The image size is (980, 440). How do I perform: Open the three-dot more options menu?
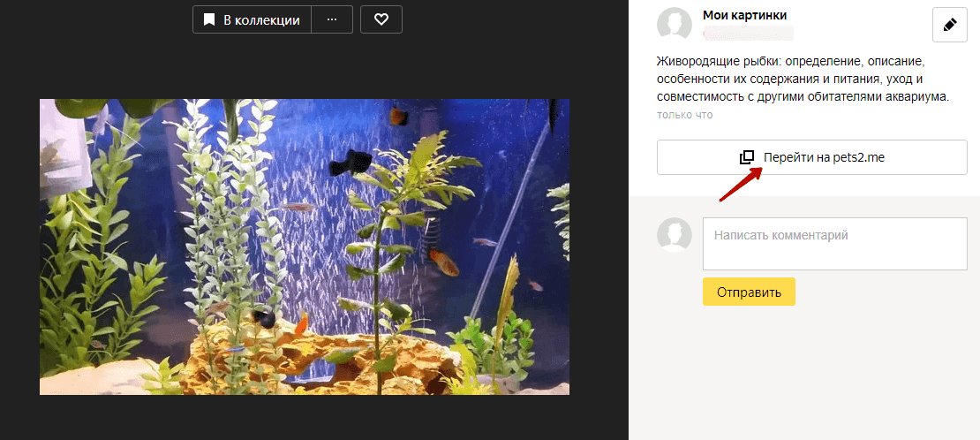click(332, 19)
